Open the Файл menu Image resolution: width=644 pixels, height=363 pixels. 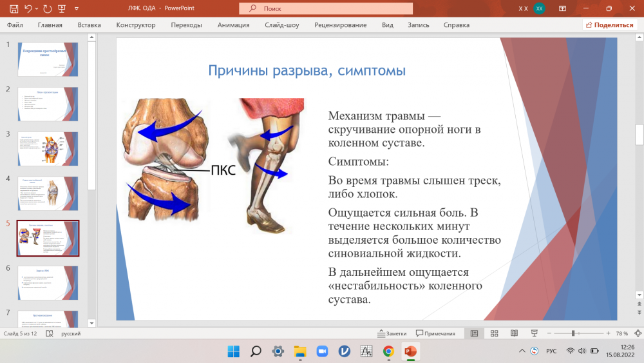(15, 25)
